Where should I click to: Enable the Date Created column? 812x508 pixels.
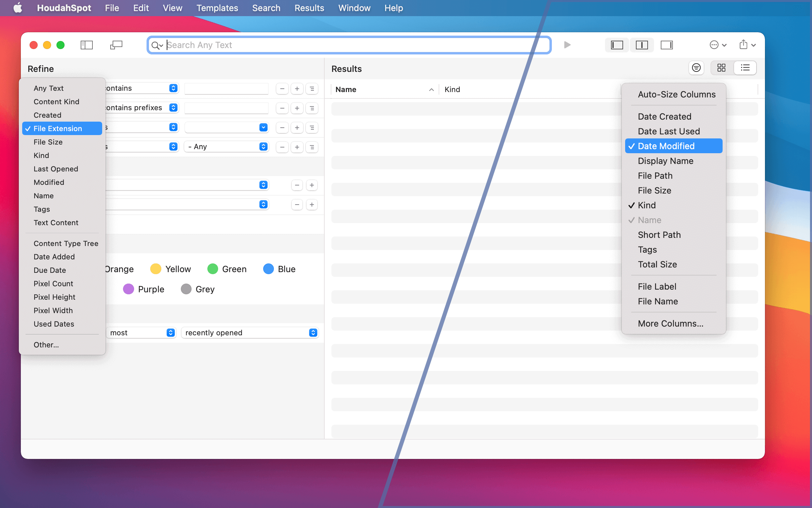[664, 116]
